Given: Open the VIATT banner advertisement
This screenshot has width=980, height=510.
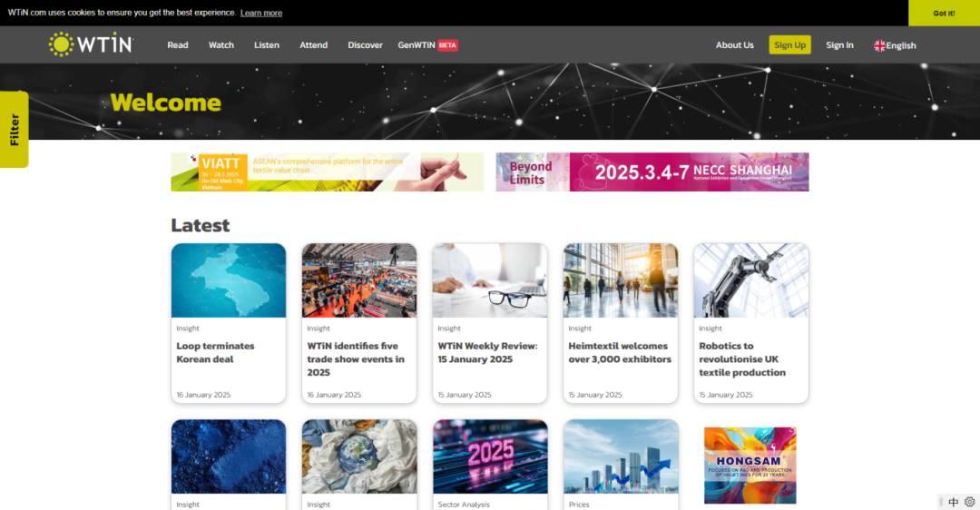Looking at the screenshot, I should [327, 172].
